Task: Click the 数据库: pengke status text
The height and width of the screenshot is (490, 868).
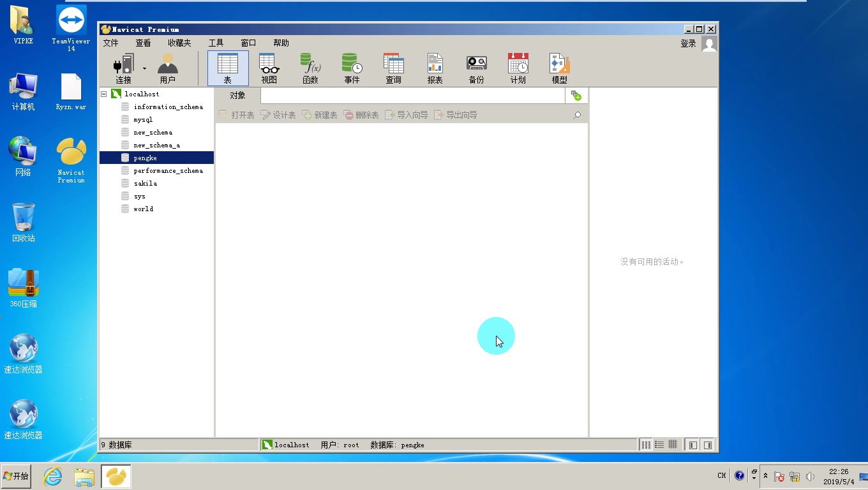Action: pos(397,445)
